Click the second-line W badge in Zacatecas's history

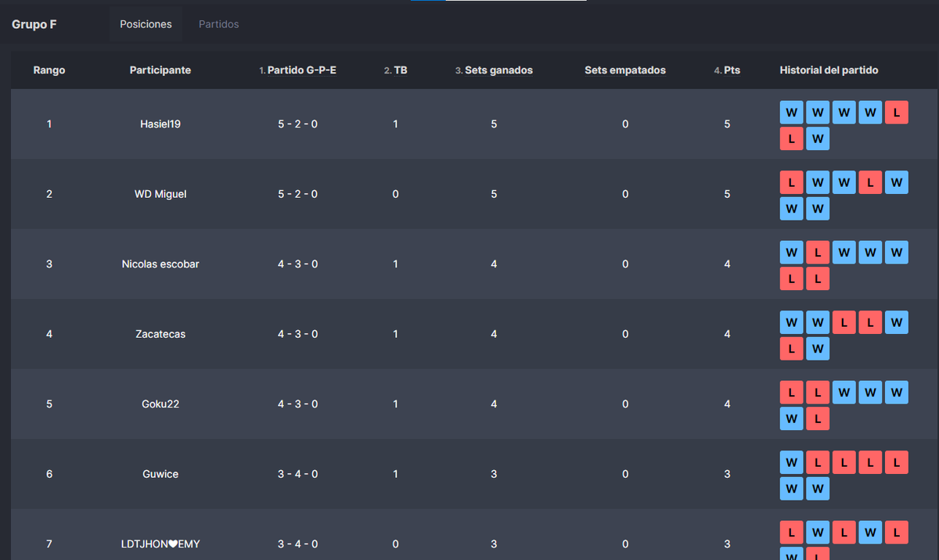pyautogui.click(x=818, y=349)
